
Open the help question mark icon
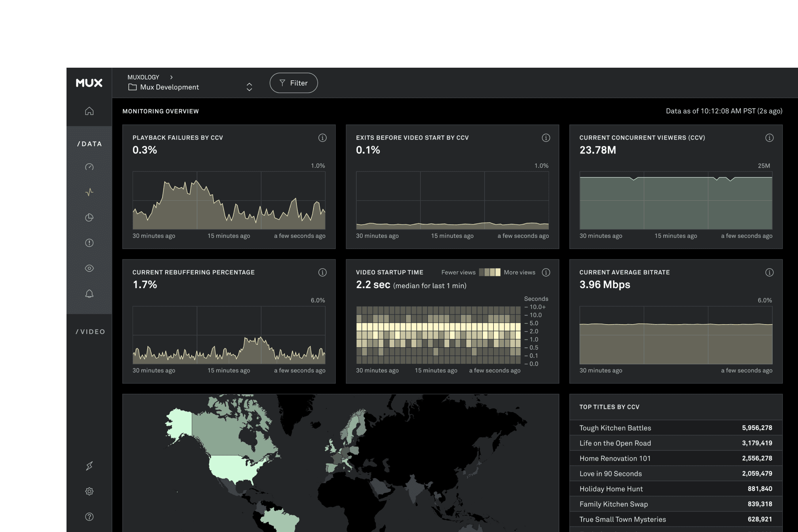pyautogui.click(x=89, y=517)
